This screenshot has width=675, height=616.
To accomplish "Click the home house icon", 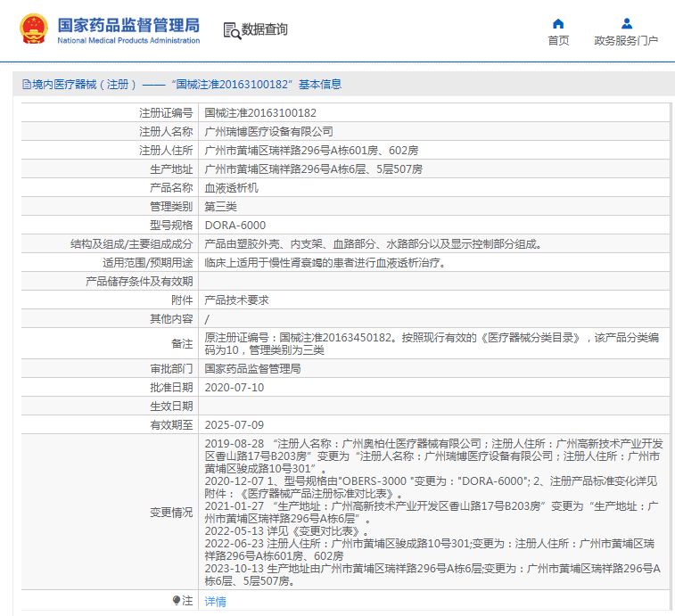I will click(x=558, y=23).
